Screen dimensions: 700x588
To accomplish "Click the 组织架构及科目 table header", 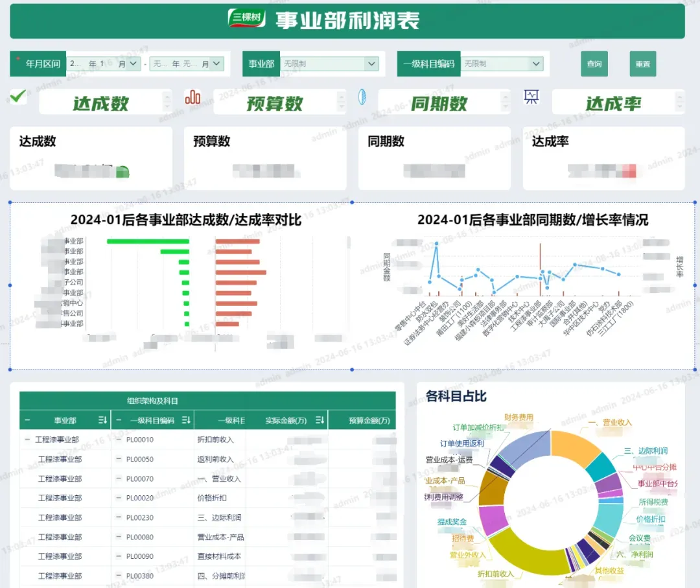I will (152, 401).
